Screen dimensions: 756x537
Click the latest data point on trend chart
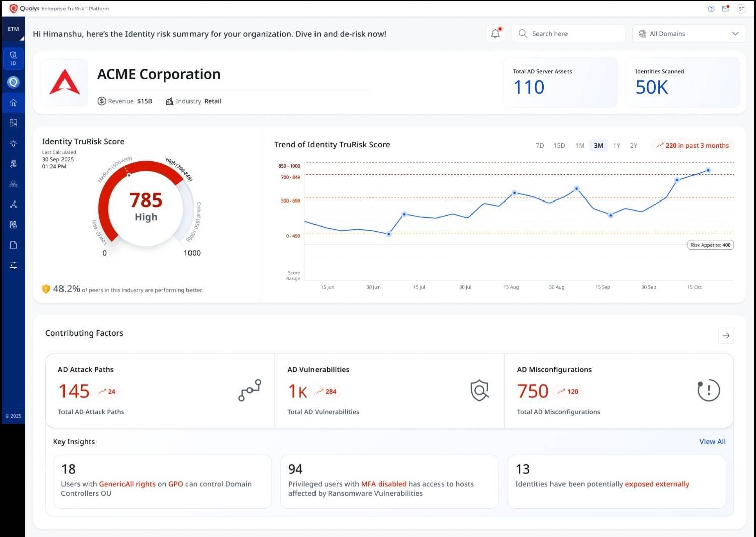(708, 171)
